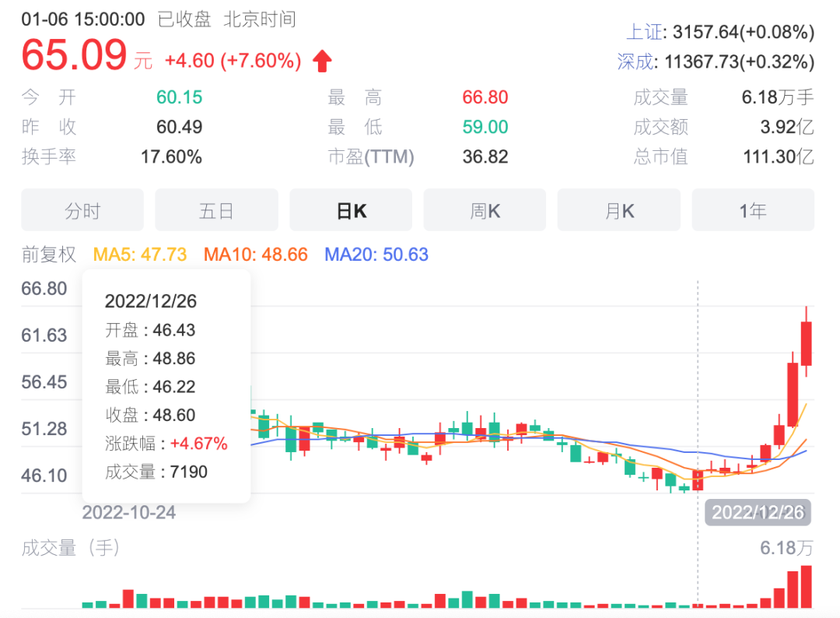Click the tooltip 最高 48.86 row
The height and width of the screenshot is (618, 840).
pos(150,358)
